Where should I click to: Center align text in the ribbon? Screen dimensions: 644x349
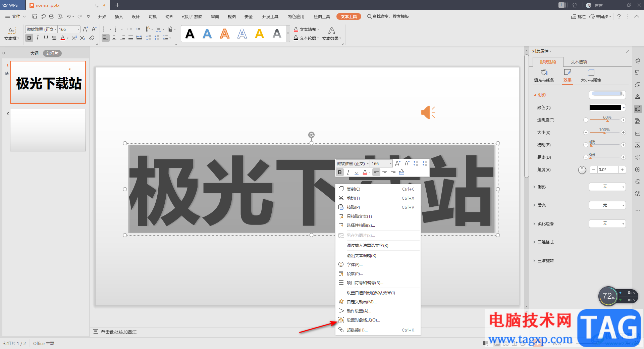pyautogui.click(x=114, y=38)
